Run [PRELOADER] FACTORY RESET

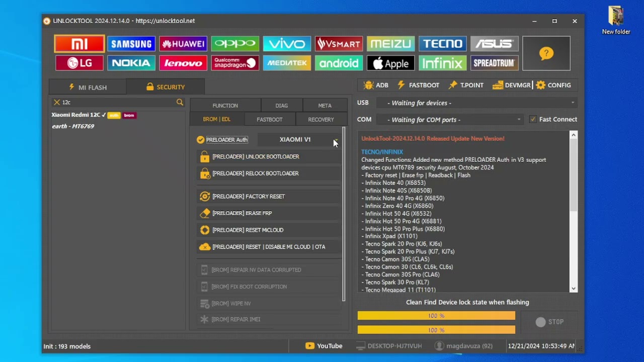point(269,197)
